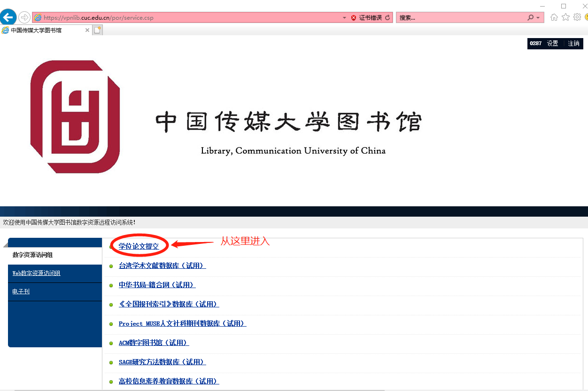The image size is (588, 391).
Task: Click the search magnifier icon
Action: pyautogui.click(x=531, y=18)
